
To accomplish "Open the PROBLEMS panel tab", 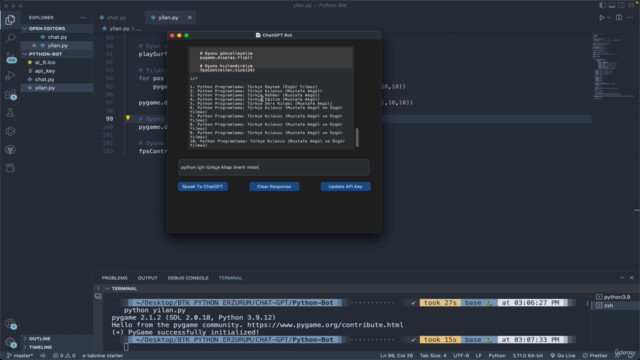I will click(114, 278).
